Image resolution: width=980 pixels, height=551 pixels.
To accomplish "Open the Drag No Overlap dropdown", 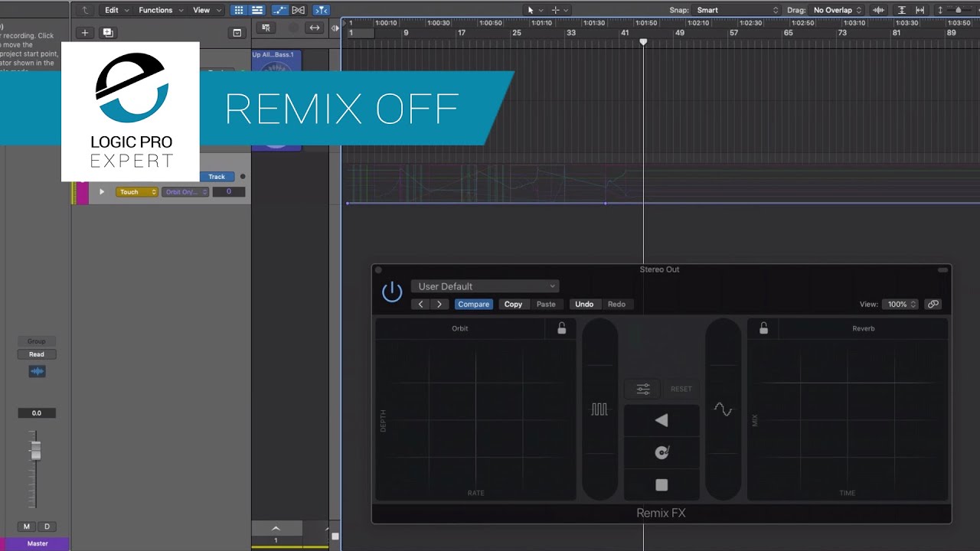I will [837, 10].
